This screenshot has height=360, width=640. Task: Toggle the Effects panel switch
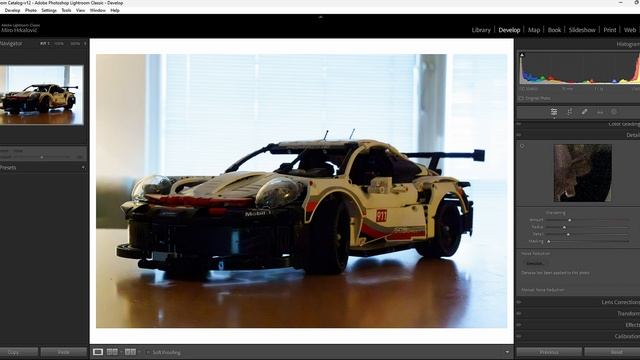point(519,325)
